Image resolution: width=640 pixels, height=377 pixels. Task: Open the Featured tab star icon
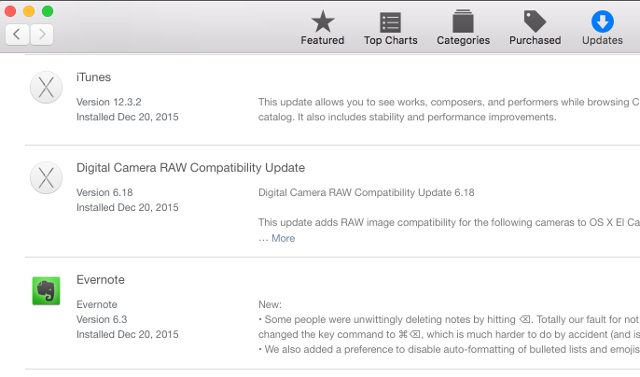pos(322,21)
